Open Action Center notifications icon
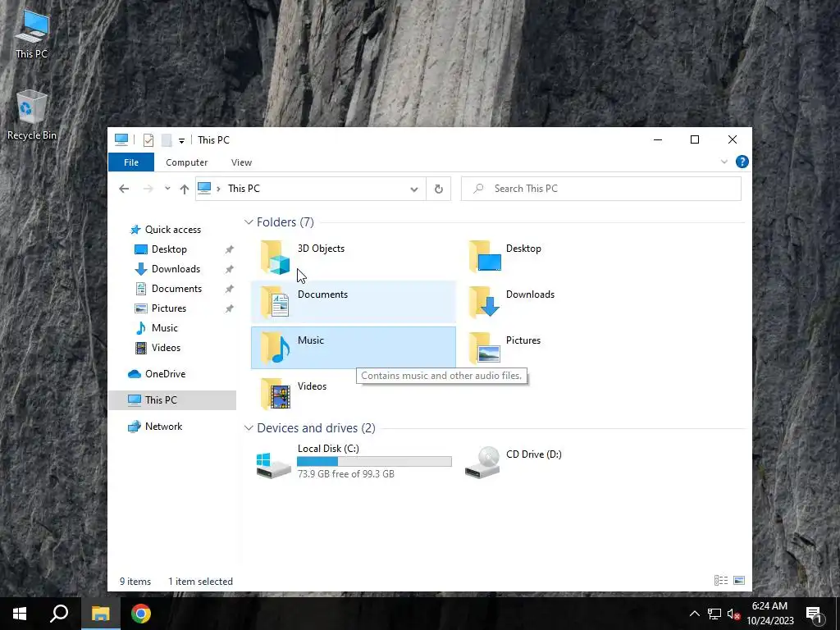The image size is (840, 630). pyautogui.click(x=814, y=614)
